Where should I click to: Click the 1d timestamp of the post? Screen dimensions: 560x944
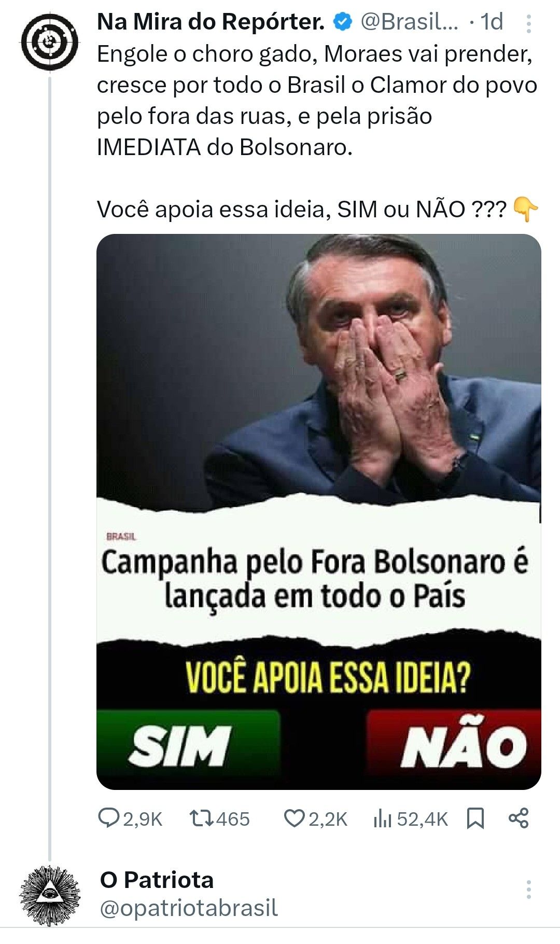pos(492,22)
